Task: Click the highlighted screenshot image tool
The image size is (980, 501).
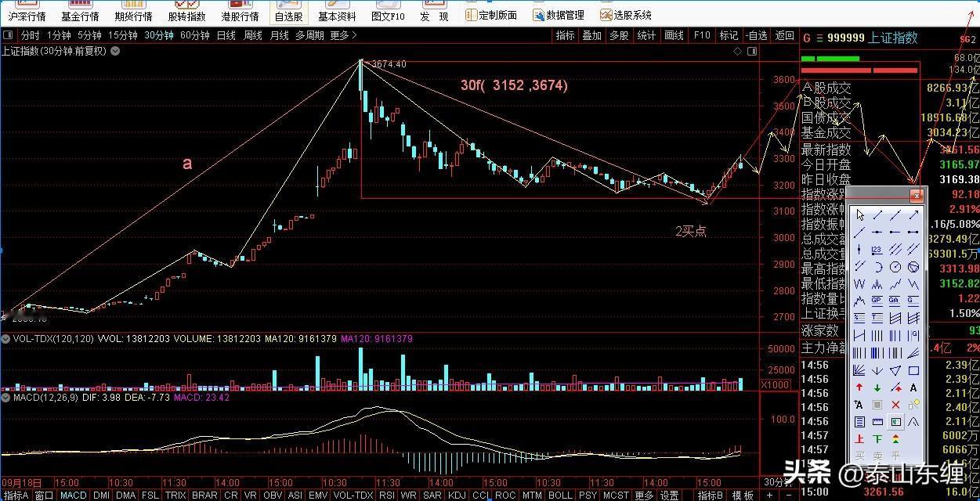Action: (x=895, y=421)
